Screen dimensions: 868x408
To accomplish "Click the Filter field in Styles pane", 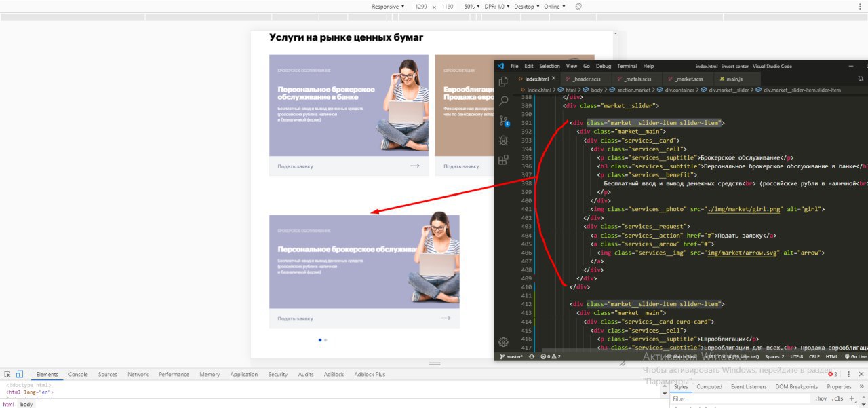I will point(739,399).
